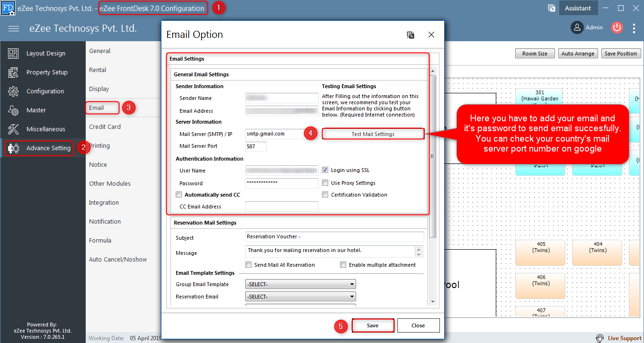Open the three-dot more options menu

634,28
